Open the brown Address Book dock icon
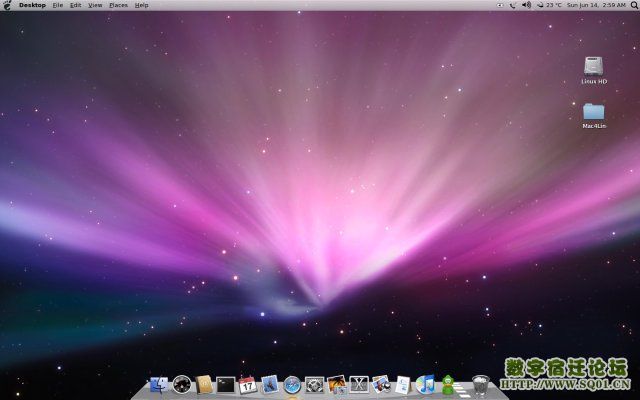 (x=204, y=384)
